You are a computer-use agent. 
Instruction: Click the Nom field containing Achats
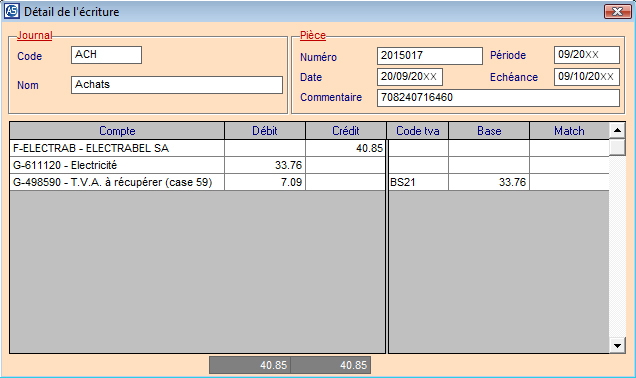[177, 85]
